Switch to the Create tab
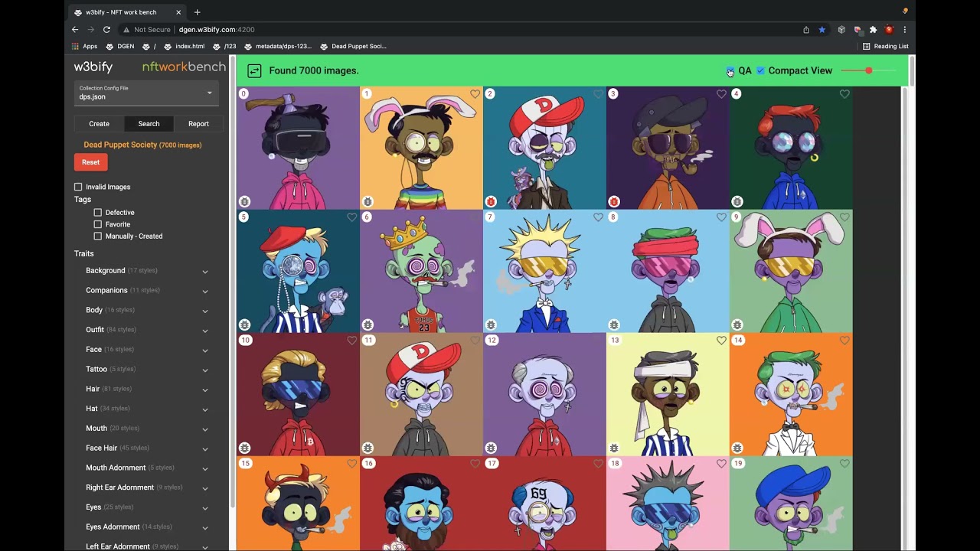This screenshot has height=551, width=980. [99, 124]
